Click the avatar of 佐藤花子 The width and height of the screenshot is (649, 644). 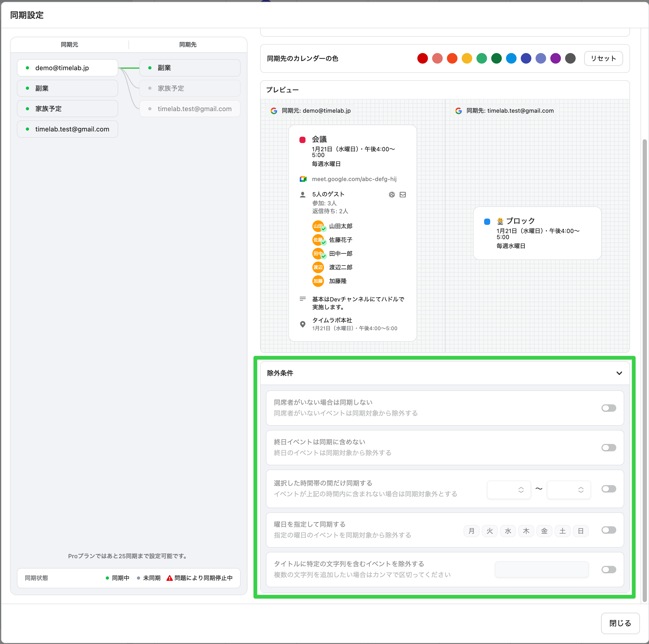point(318,240)
